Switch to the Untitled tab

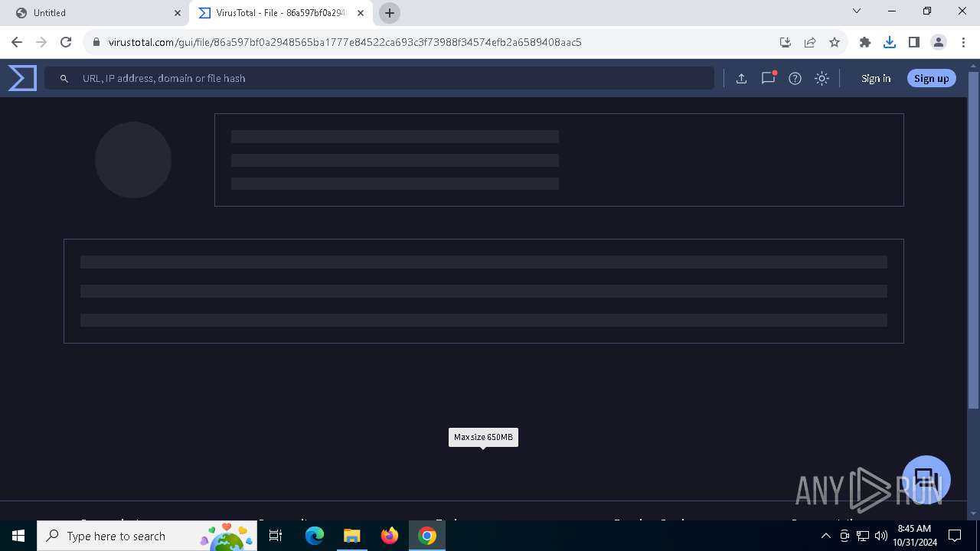click(96, 13)
